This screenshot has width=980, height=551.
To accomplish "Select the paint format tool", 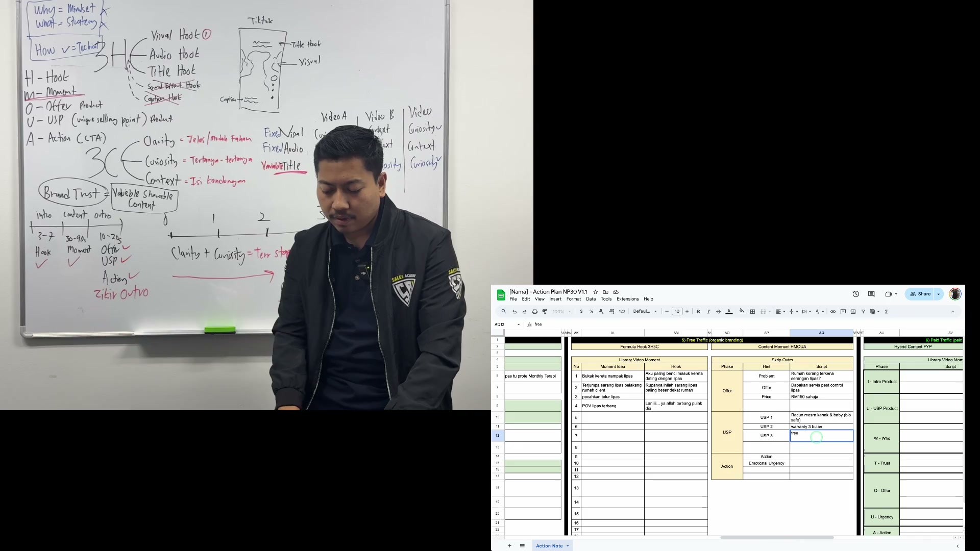I will (545, 312).
